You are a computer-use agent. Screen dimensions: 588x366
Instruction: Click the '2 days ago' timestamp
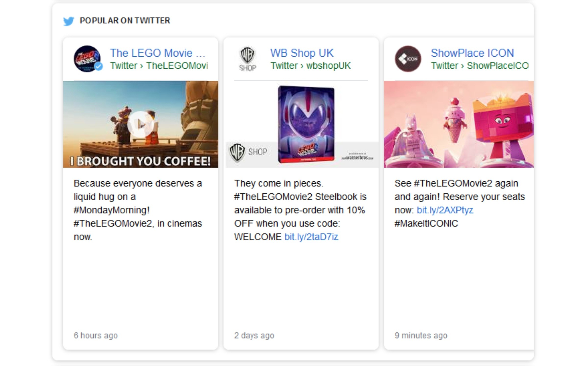pyautogui.click(x=254, y=335)
